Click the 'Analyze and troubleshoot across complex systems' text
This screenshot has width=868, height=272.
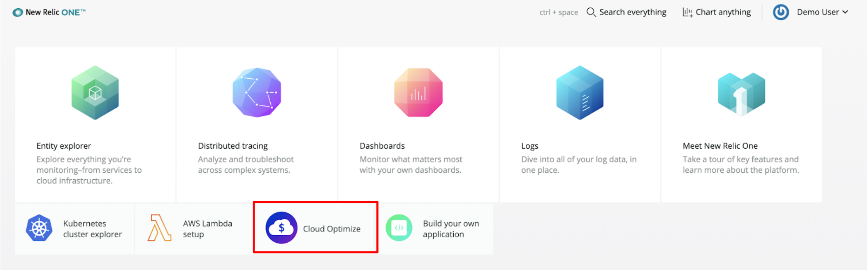[x=246, y=164]
